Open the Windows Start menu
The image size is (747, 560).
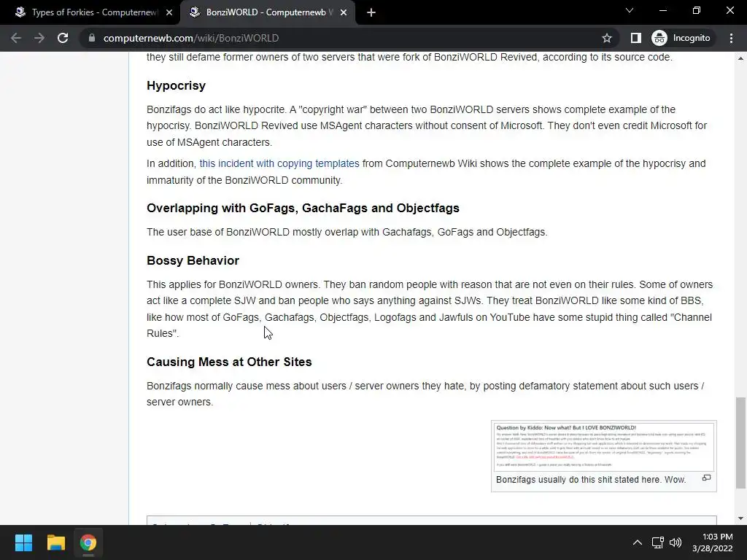[x=23, y=542]
